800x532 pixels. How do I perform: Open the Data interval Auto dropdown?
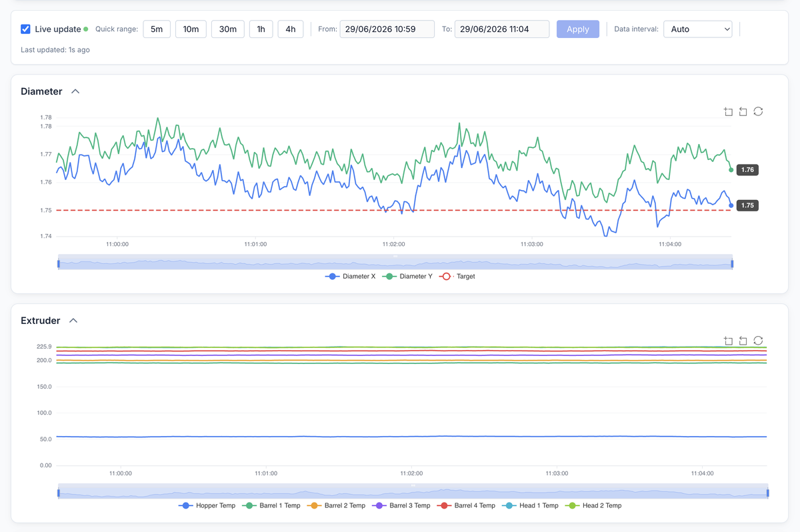(x=697, y=29)
